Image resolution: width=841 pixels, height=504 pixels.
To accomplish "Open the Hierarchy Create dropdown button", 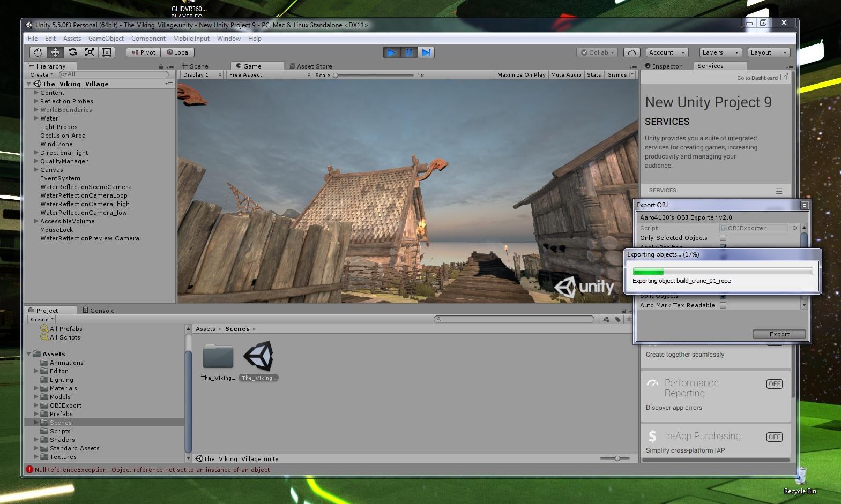I will [x=41, y=75].
